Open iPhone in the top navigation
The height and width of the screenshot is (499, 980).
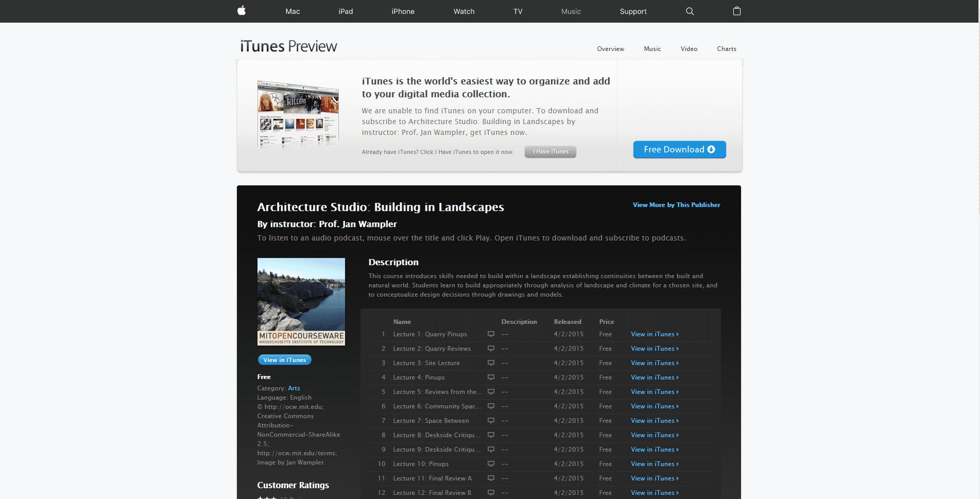click(403, 11)
